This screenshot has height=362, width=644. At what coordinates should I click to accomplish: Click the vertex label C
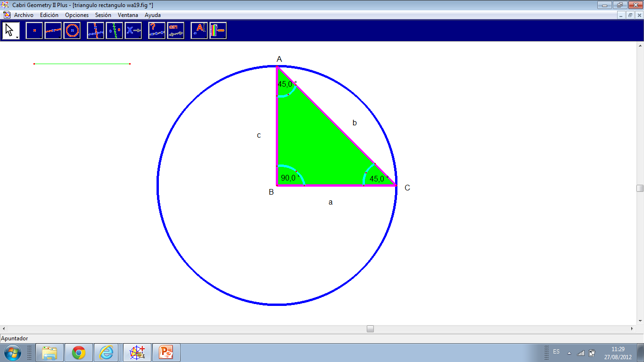coord(407,188)
